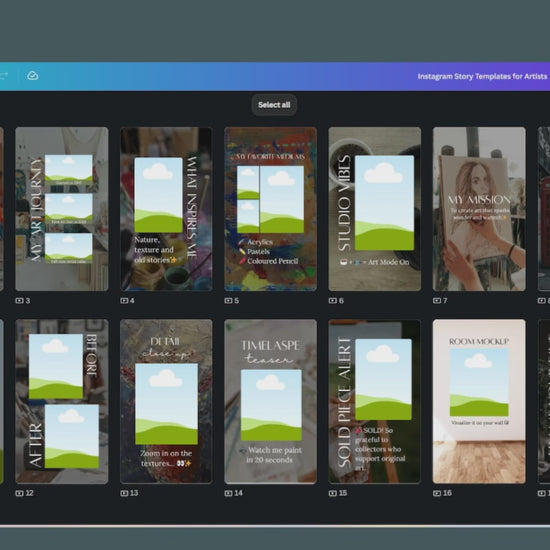Select the My Mission page 7 thumbnail
550x550 pixels.
(x=479, y=209)
